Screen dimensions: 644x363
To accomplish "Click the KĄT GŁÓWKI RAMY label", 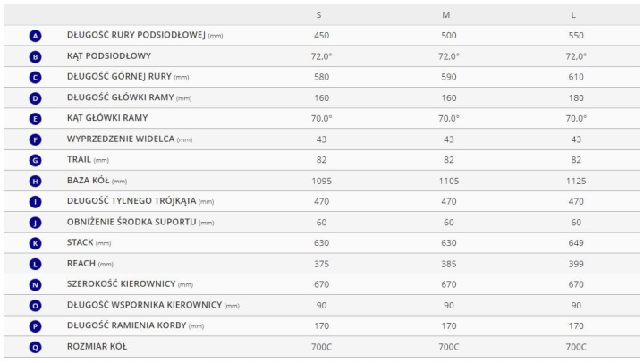I will click(x=107, y=118).
